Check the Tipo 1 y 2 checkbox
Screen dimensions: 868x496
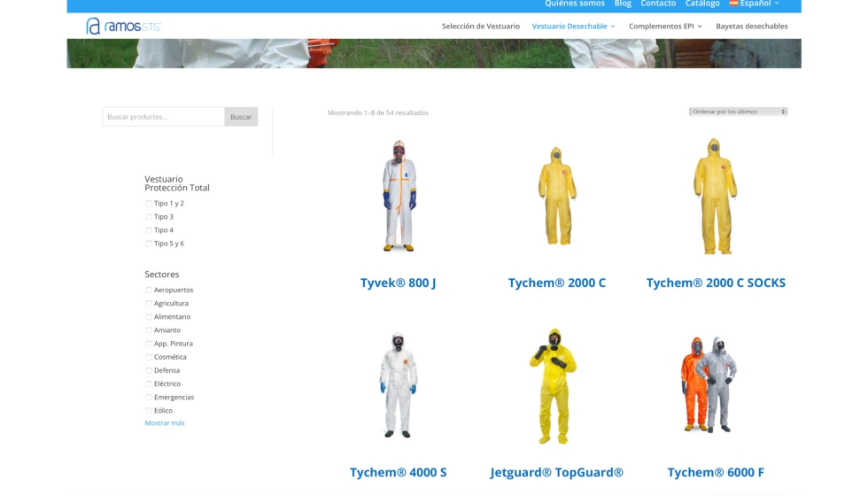point(149,204)
